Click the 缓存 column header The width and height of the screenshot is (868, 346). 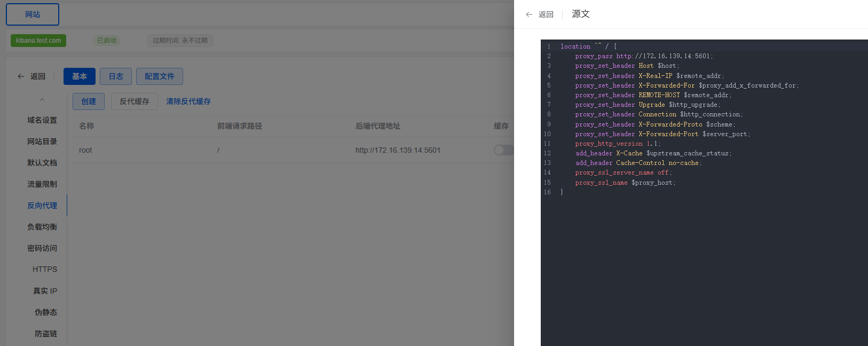tap(501, 126)
